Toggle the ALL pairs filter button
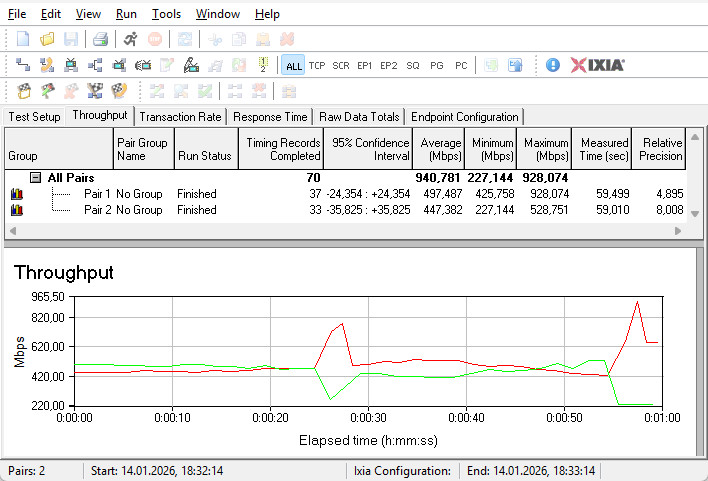 293,65
